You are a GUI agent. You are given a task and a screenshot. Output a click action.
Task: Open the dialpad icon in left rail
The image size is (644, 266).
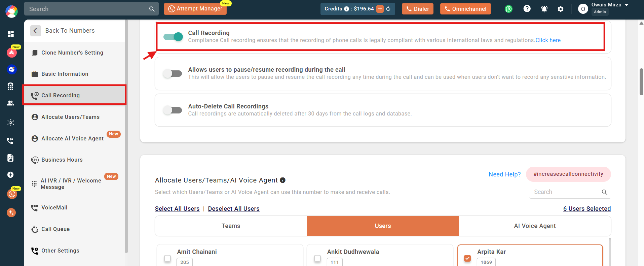[11, 86]
